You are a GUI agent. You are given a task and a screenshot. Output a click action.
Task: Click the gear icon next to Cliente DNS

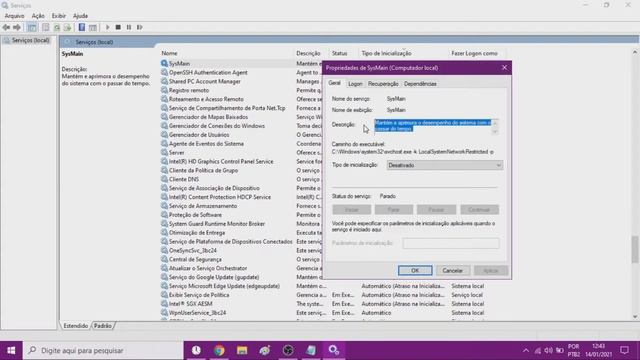(x=164, y=179)
